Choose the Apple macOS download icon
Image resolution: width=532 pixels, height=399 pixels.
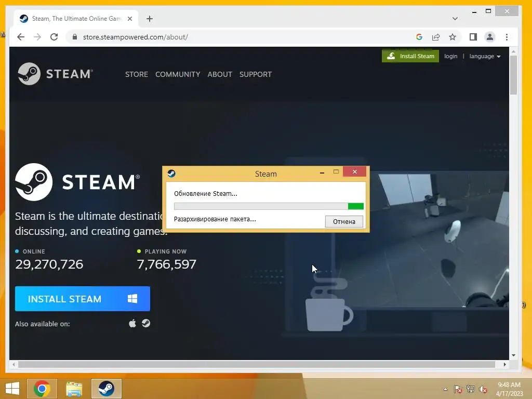click(132, 323)
